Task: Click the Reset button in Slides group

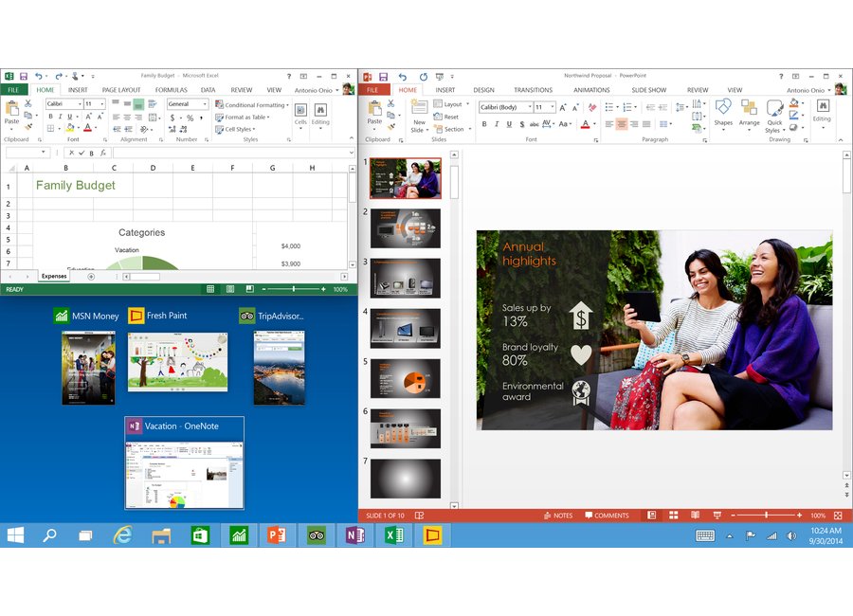Action: (446, 117)
